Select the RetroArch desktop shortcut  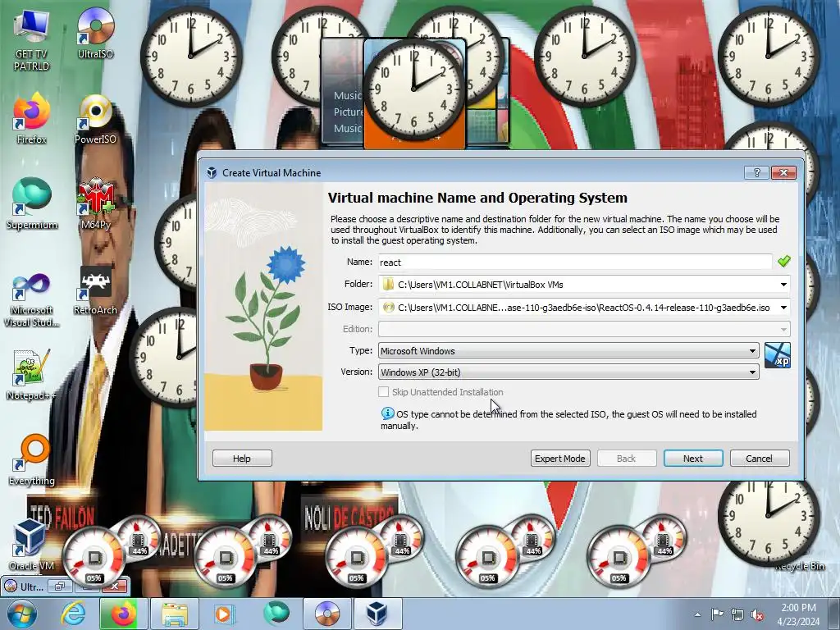95,290
